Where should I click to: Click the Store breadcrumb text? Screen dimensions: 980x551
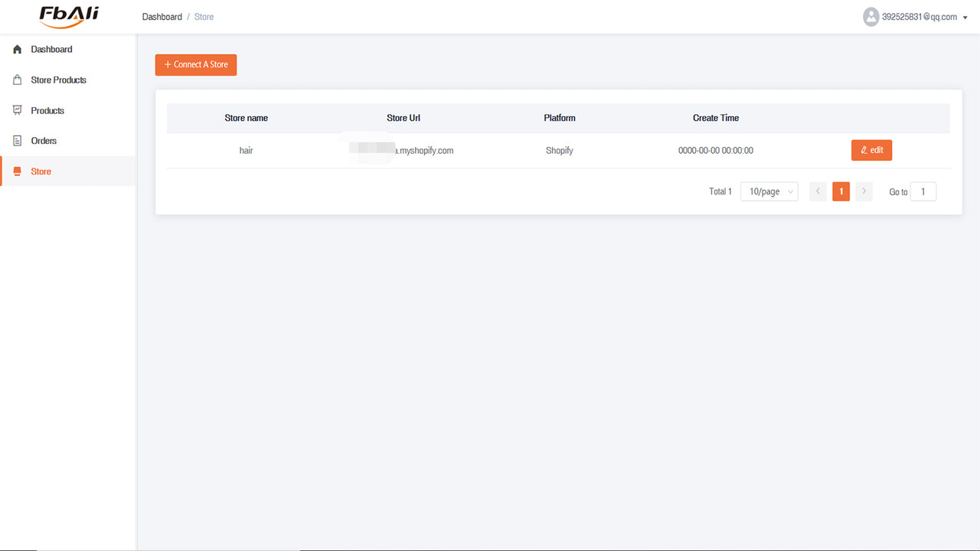pos(204,17)
